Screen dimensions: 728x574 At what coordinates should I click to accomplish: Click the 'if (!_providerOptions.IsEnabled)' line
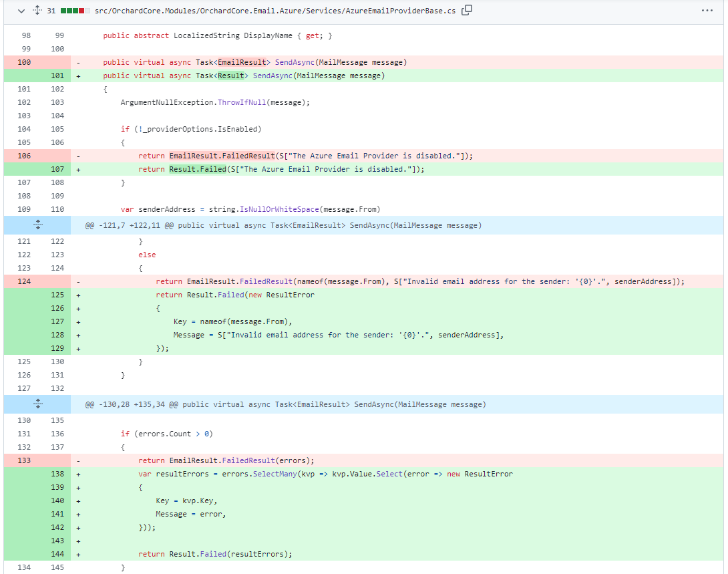(191, 129)
